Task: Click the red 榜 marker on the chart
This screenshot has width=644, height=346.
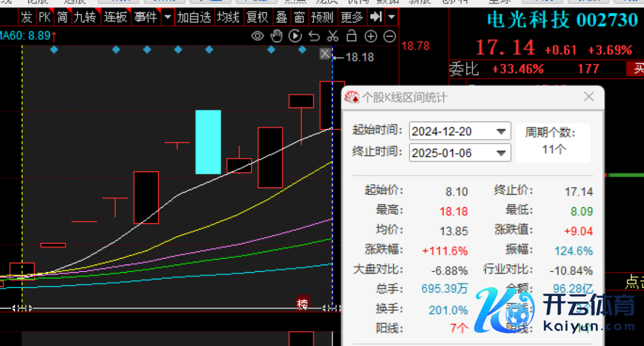Action: click(303, 304)
